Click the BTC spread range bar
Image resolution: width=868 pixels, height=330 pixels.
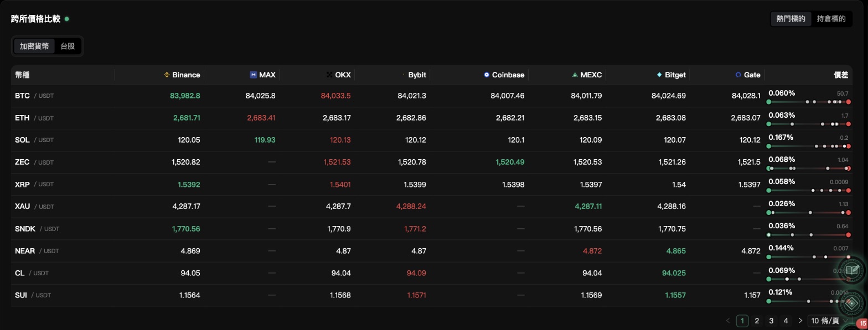[809, 102]
